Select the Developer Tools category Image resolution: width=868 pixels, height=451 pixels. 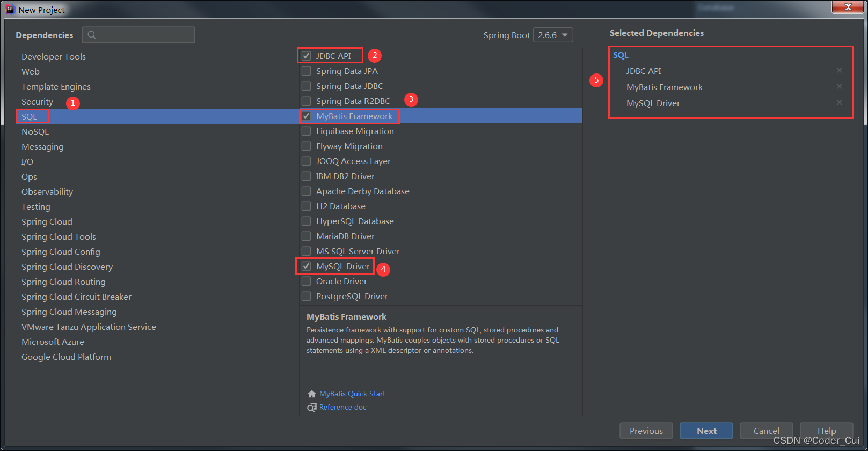54,56
